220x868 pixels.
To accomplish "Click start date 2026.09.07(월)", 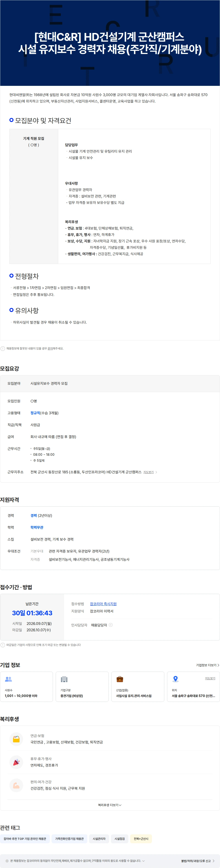I will [x=39, y=624].
